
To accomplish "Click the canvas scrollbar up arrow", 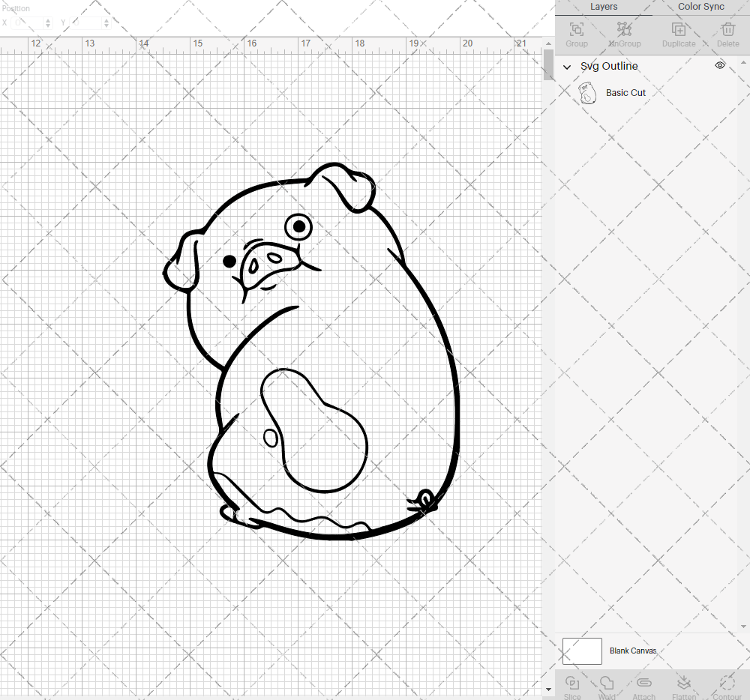I will point(549,43).
